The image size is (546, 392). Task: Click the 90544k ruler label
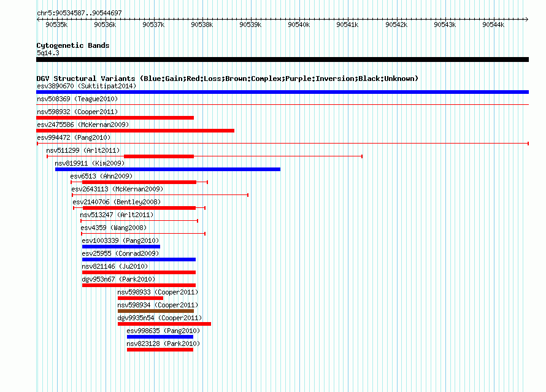493,25
